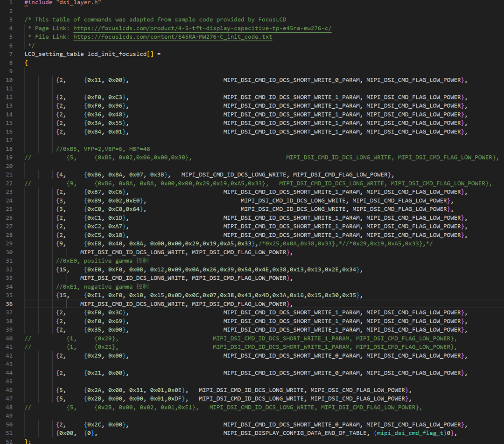Click the 0xB6 value on line 21

pyautogui.click(x=94, y=175)
